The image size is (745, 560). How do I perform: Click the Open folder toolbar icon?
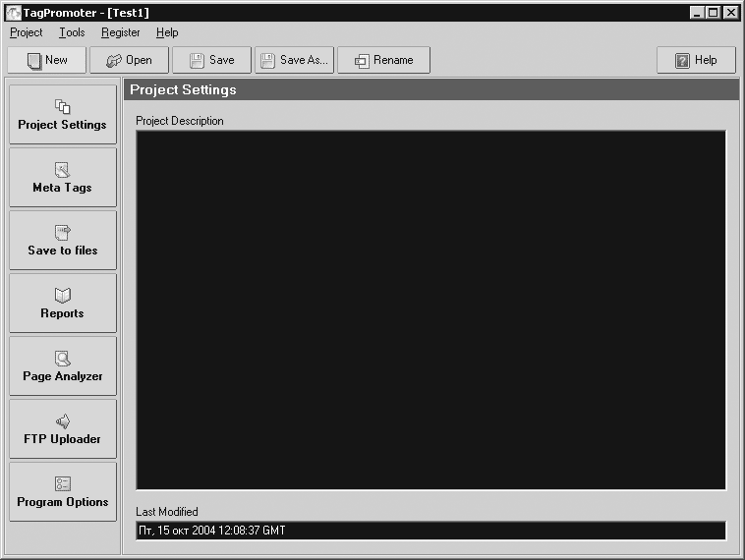(x=114, y=61)
